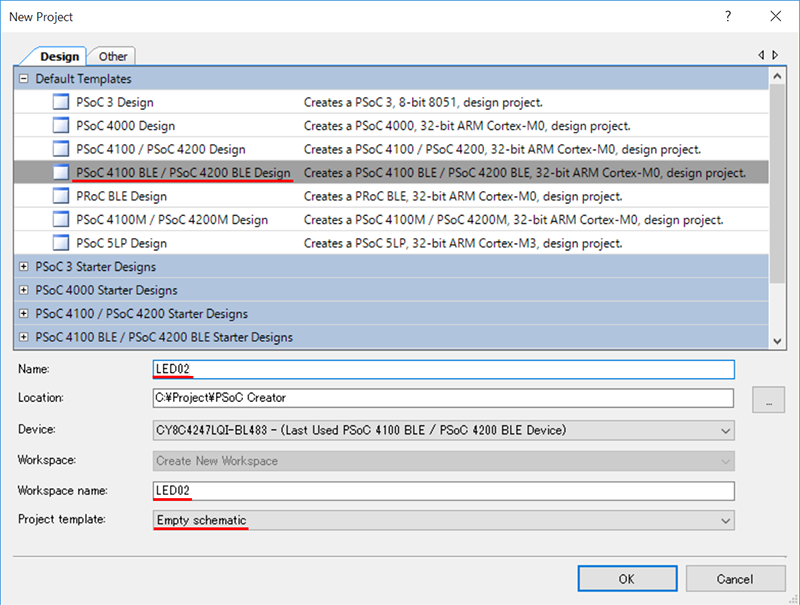
Task: Open the Workspace dropdown
Action: click(725, 461)
